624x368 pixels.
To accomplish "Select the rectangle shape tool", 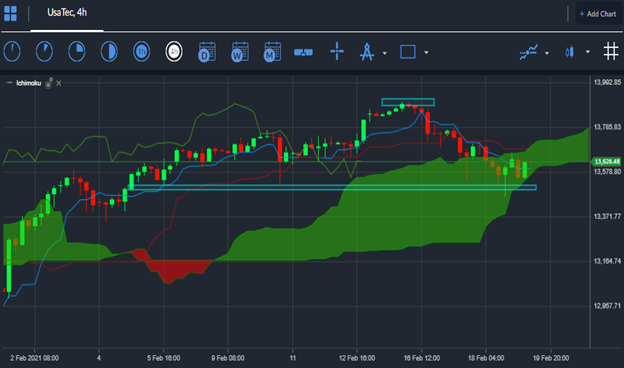I will [408, 52].
